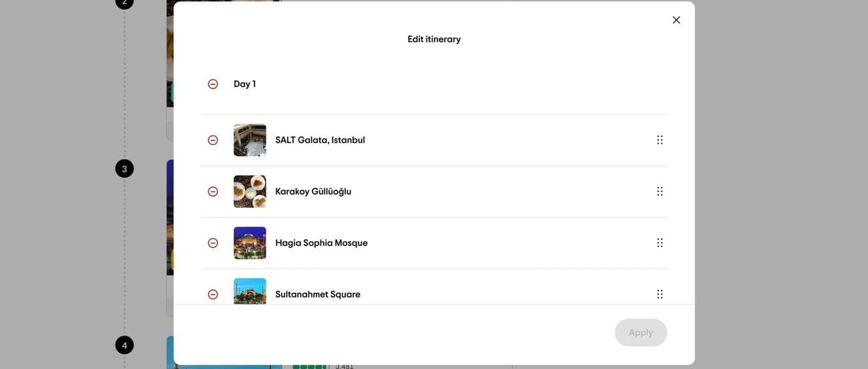Remove Karakoy Güllüoğlu from itinerary
The height and width of the screenshot is (369, 868).
[213, 192]
